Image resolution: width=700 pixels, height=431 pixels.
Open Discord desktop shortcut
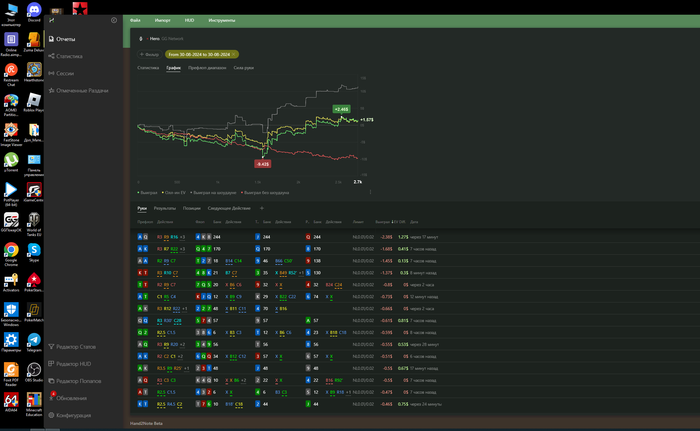point(34,12)
